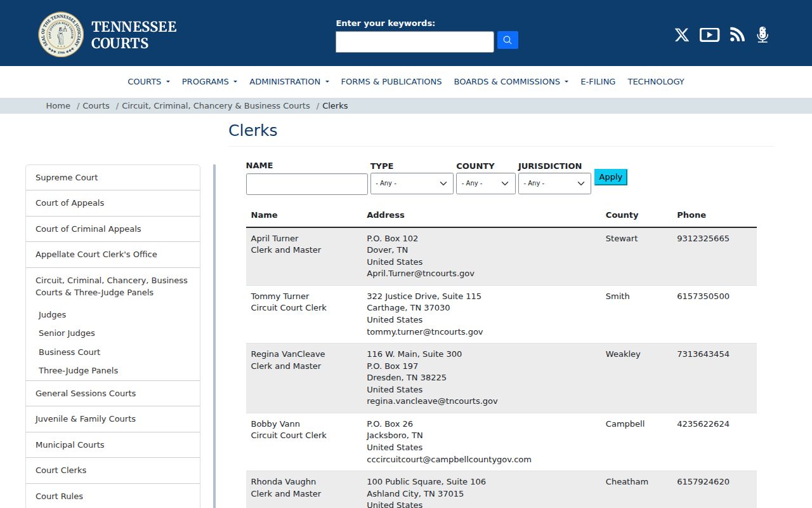Open Court of Appeals sidebar link
The width and height of the screenshot is (812, 508).
tap(113, 203)
